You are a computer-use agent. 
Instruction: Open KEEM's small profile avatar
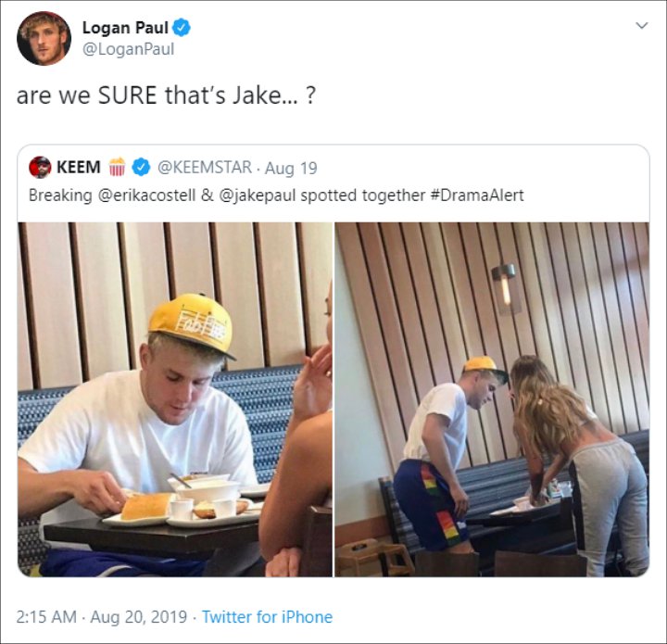(x=40, y=167)
